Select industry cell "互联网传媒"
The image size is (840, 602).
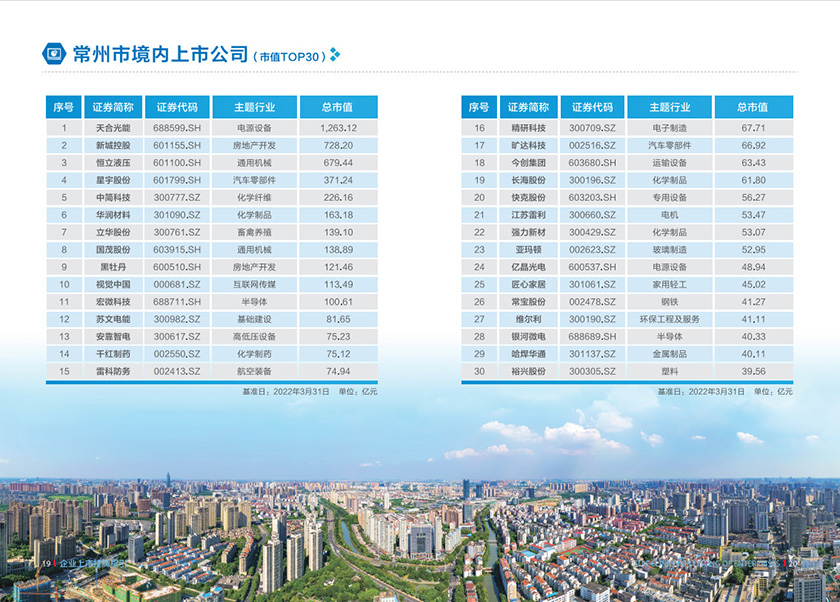[254, 284]
